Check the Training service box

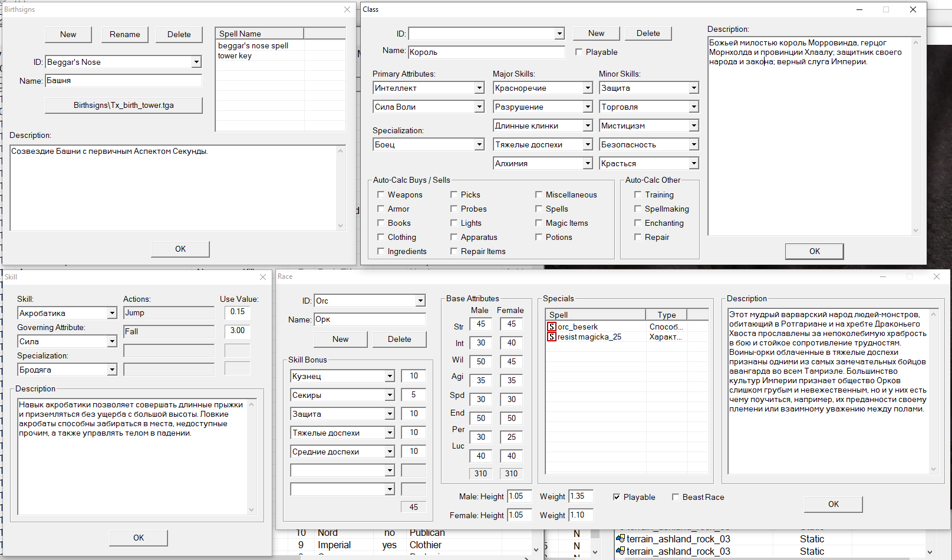click(x=638, y=195)
